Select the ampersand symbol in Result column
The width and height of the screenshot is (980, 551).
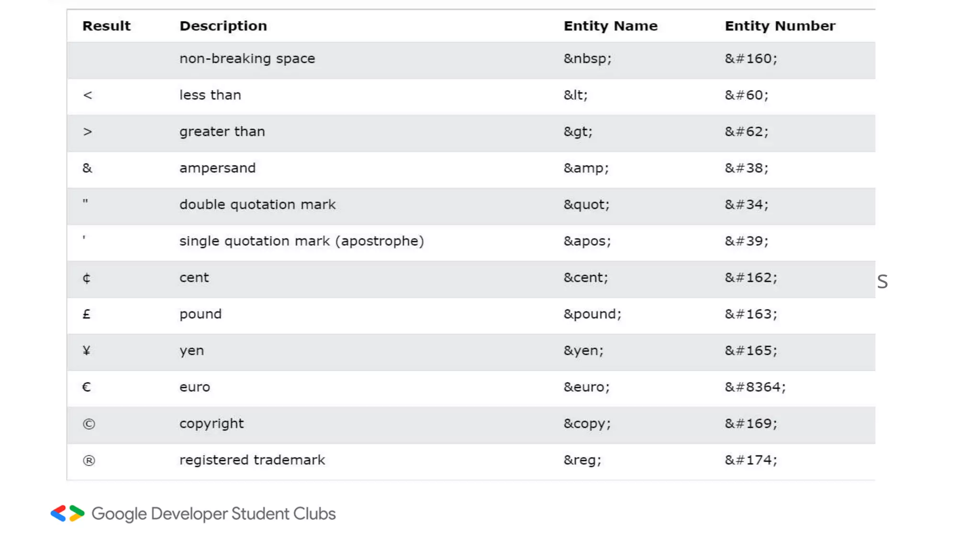point(87,168)
